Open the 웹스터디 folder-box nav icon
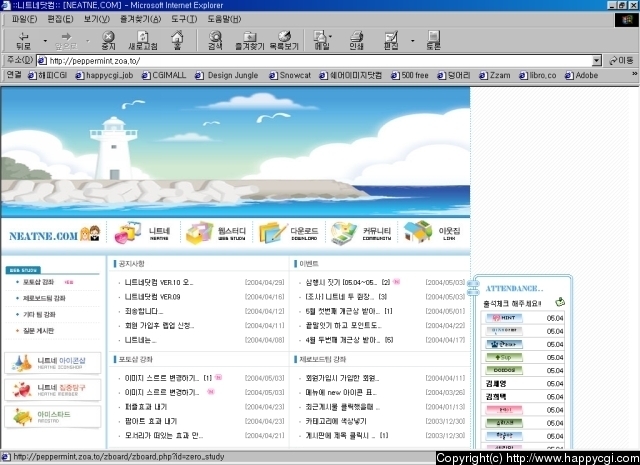The width and height of the screenshot is (640, 465). coord(199,233)
